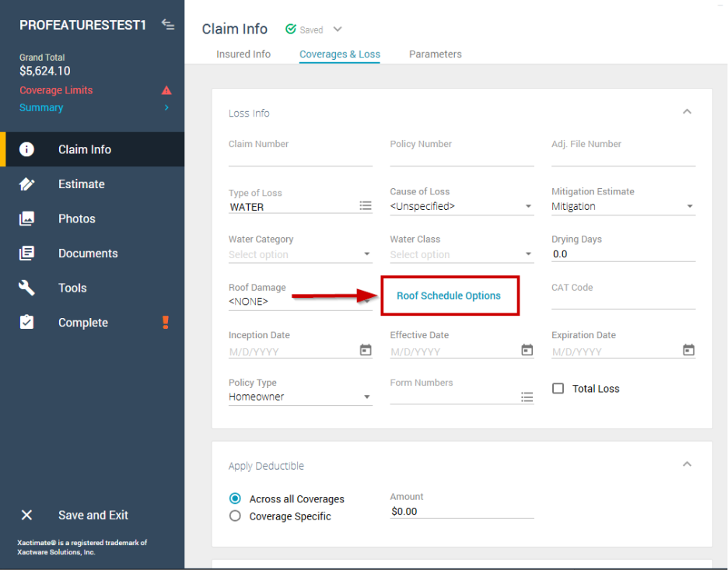Select the Across all Coverages radio button
The height and width of the screenshot is (570, 728).
point(235,498)
